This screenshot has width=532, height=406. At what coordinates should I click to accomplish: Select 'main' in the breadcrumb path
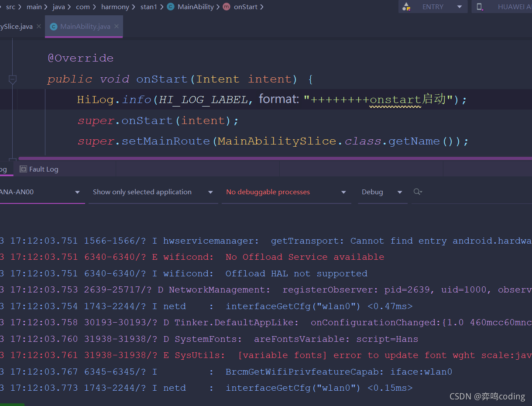coord(34,7)
